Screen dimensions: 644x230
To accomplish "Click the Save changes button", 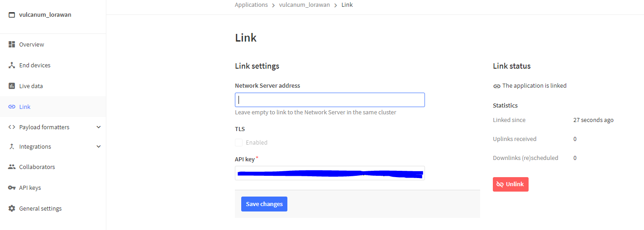I will [x=264, y=204].
